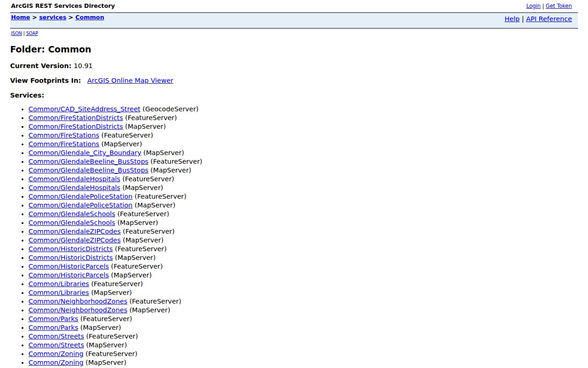Select the GlendaleSchools FeatureServer link
The image size is (588, 368).
[x=72, y=214]
